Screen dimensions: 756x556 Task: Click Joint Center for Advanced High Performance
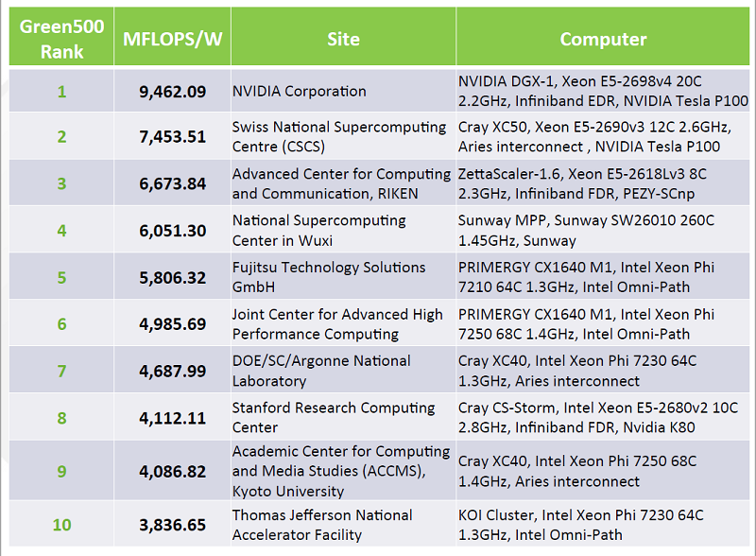point(343,323)
